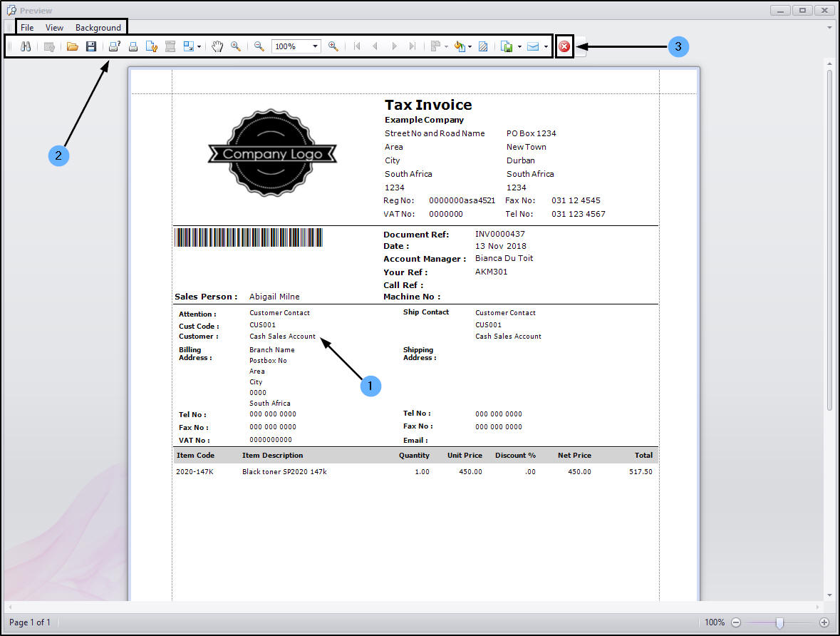The height and width of the screenshot is (636, 840).
Task: Select the Hand tool
Action: tap(217, 46)
